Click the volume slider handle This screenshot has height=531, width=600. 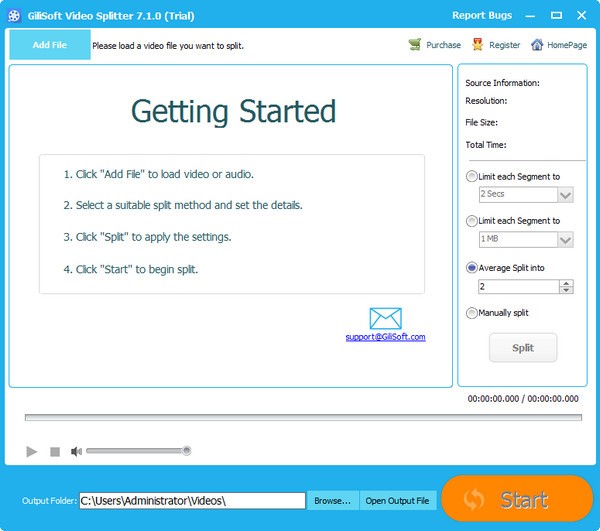point(186,451)
